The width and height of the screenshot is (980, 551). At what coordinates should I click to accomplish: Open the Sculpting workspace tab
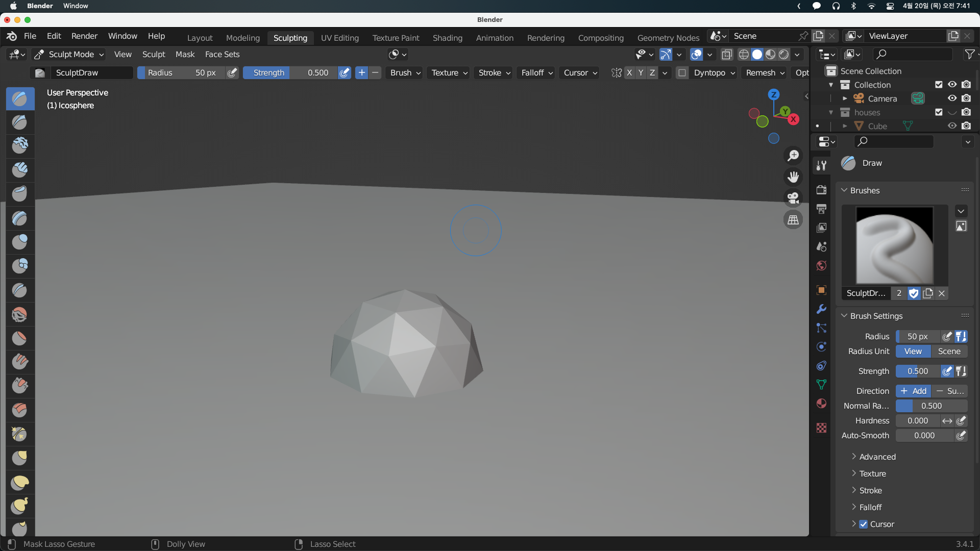pos(290,38)
